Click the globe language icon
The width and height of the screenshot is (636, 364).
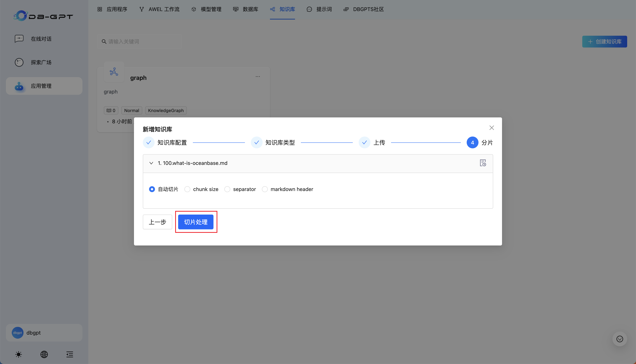[44, 354]
